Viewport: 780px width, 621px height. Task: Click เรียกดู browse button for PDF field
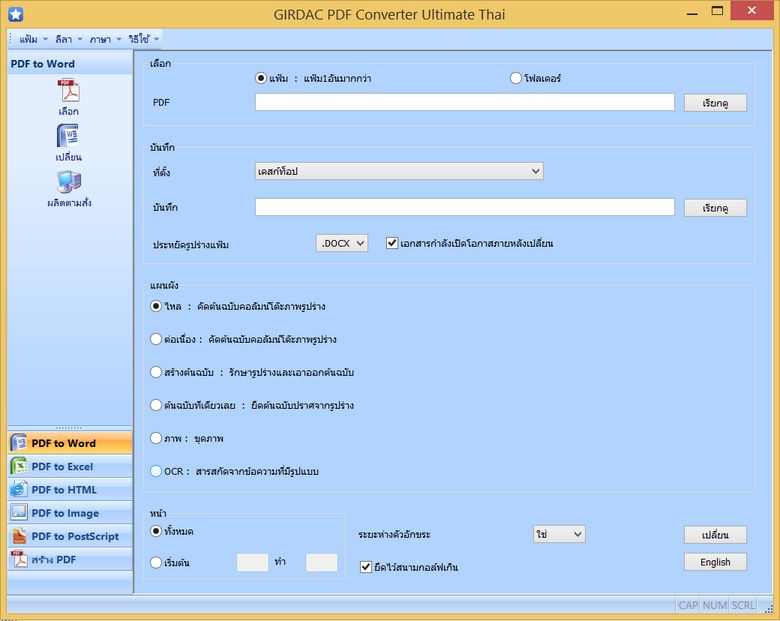click(715, 103)
